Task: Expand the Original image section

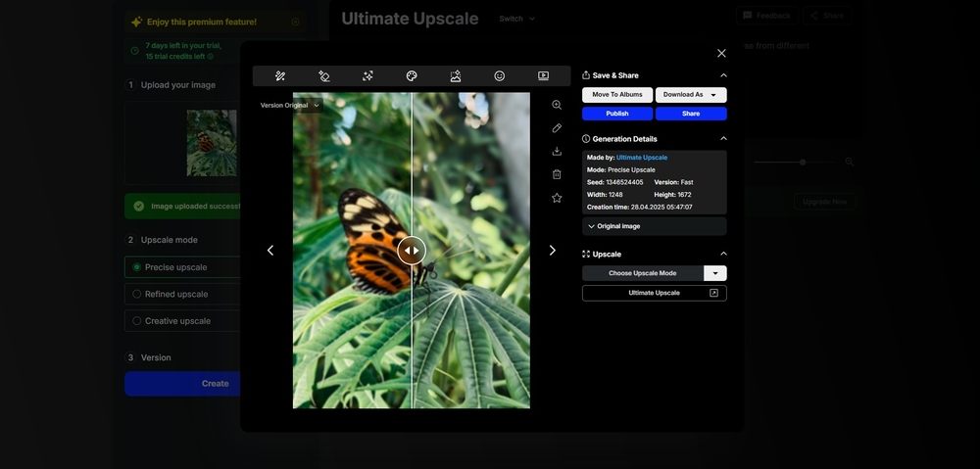Action: pyautogui.click(x=655, y=226)
